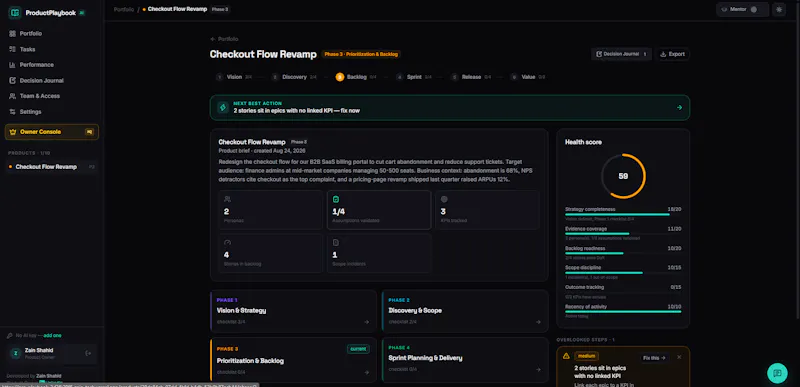This screenshot has width=800, height=387.
Task: Open the Owner Console
Action: click(52, 132)
